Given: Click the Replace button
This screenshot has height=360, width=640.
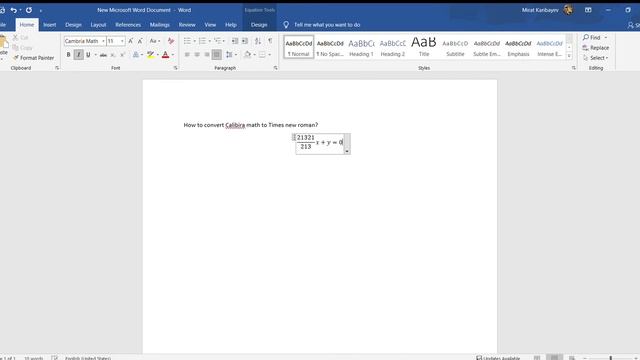Looking at the screenshot, I should (x=596, y=48).
